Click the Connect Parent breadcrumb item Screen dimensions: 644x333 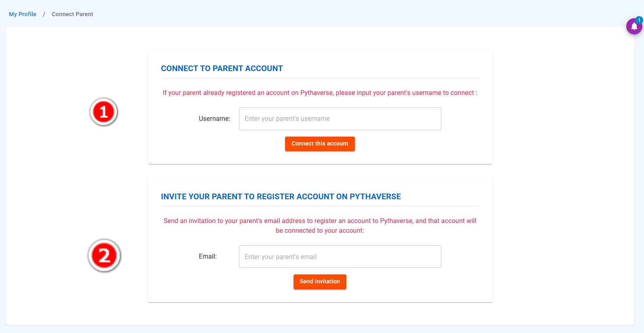[x=72, y=14]
